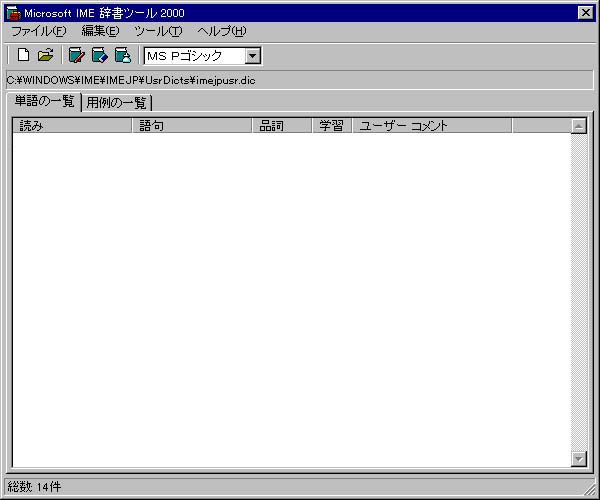
Task: Close the IME 辞書ツール window
Action: (585, 13)
